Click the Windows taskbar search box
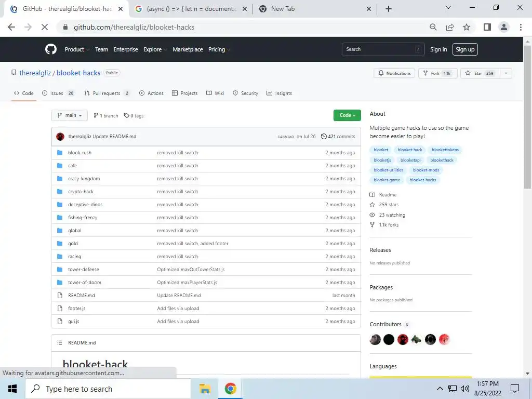The image size is (532, 399). tap(108, 389)
